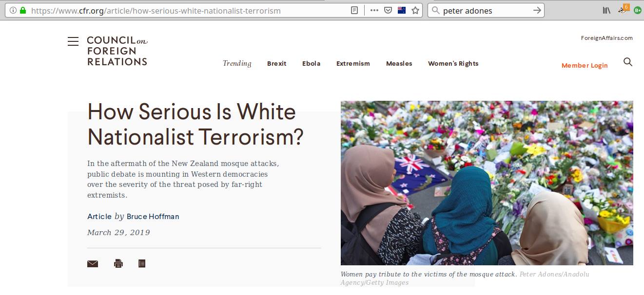The image size is (644, 295).
Task: Click the Council on Foreign Relations logo
Action: point(117,51)
